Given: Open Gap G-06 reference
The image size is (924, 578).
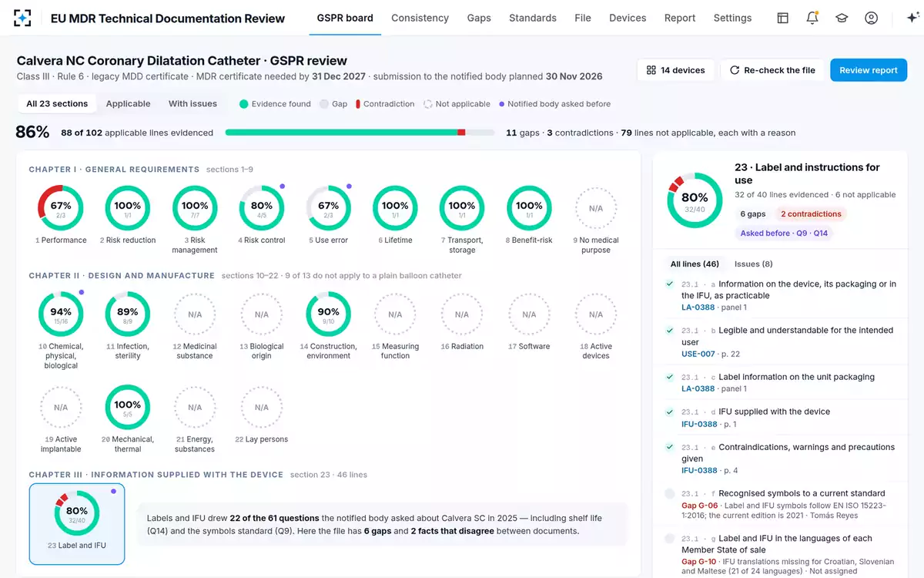Looking at the screenshot, I should (700, 506).
